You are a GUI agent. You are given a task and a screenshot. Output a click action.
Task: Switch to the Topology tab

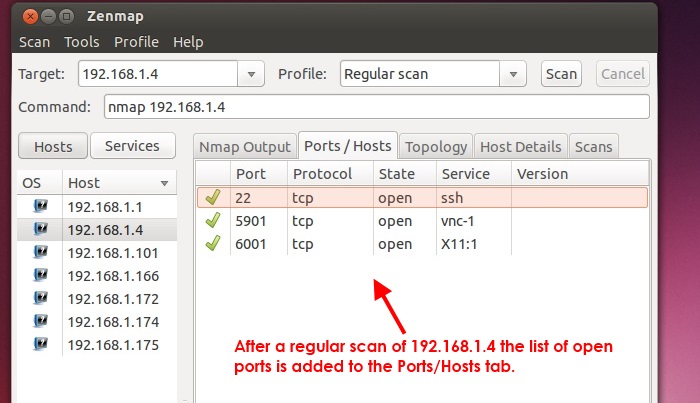436,146
